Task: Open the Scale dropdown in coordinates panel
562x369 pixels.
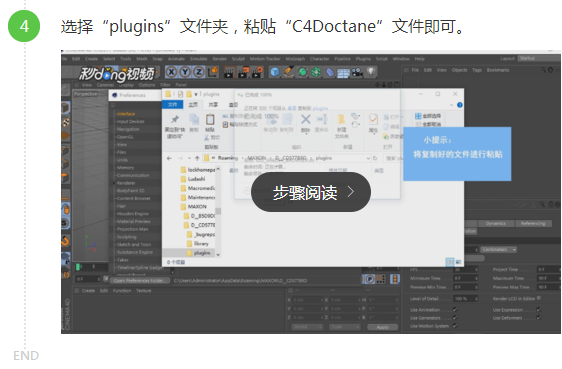Action: [x=344, y=327]
